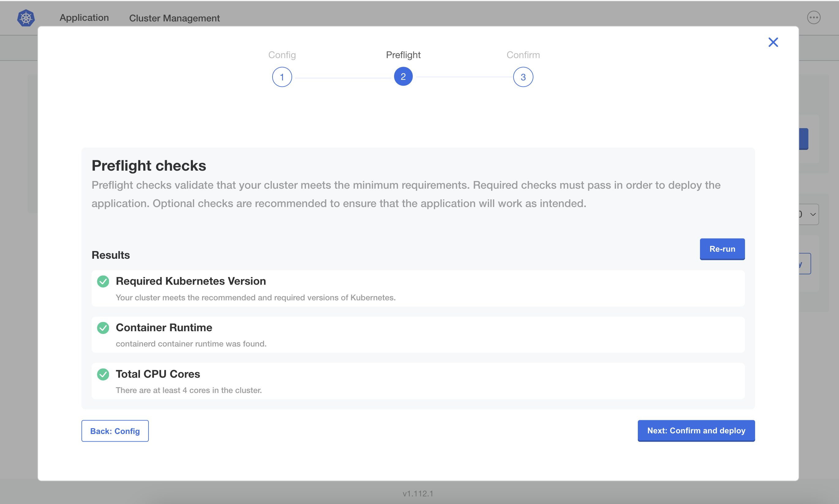This screenshot has height=504, width=839.
Task: Click the Kubernetes helm logo icon
Action: click(x=26, y=18)
